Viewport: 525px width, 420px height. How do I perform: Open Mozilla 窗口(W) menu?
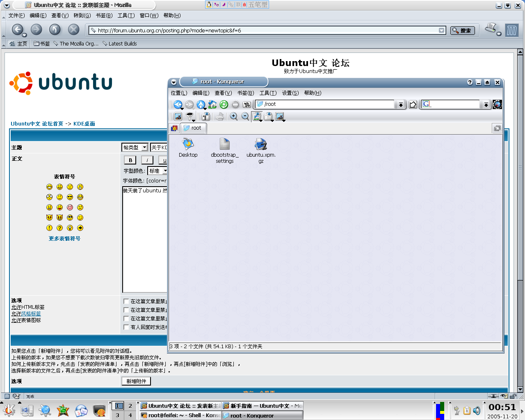click(149, 16)
